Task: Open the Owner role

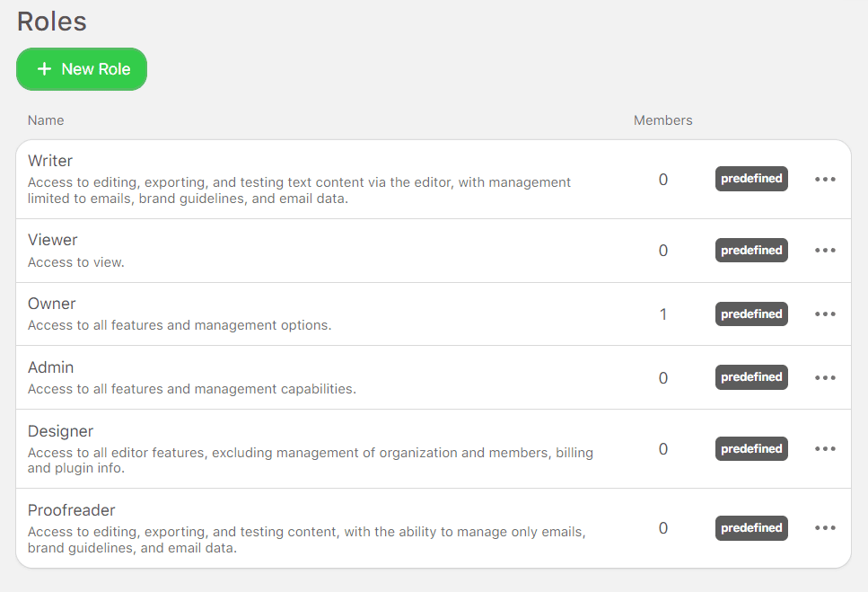Action: coord(51,304)
